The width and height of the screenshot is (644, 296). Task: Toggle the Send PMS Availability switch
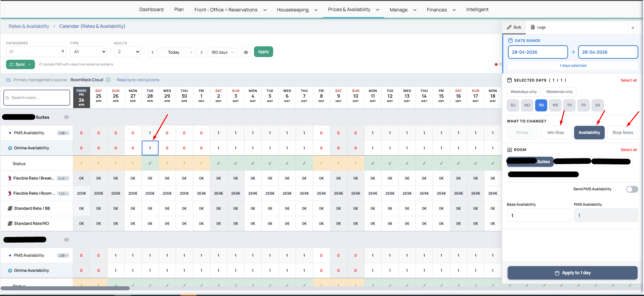(x=632, y=189)
